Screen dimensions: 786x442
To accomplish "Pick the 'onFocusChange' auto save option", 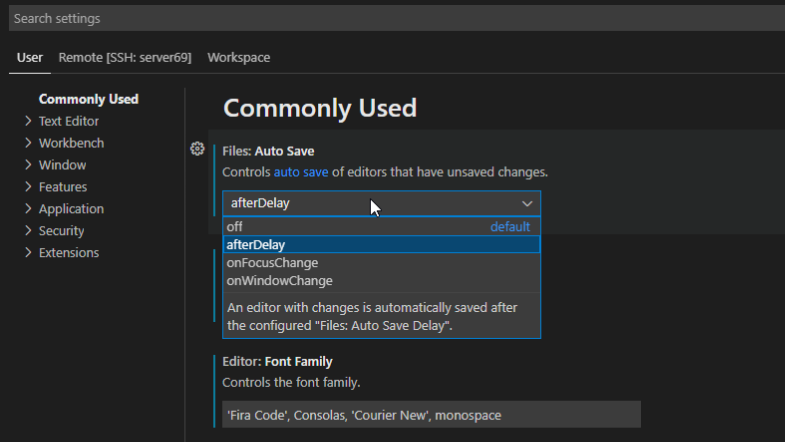I will tap(272, 263).
